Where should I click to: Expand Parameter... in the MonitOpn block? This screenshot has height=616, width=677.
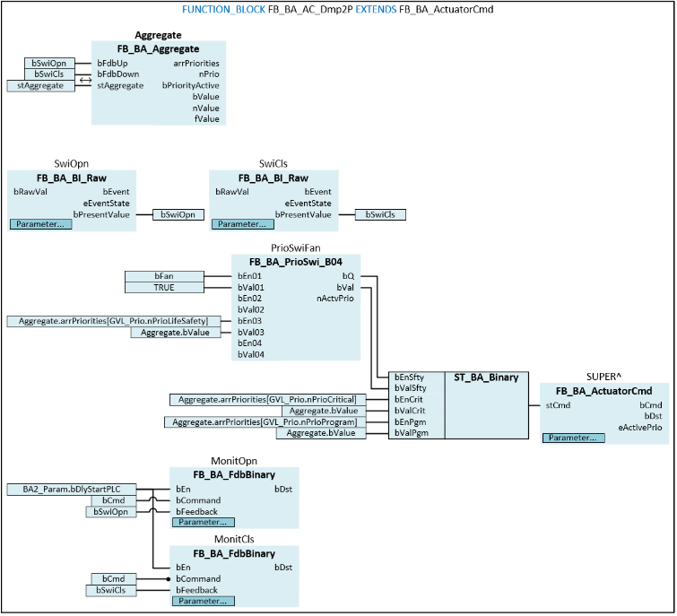(203, 522)
